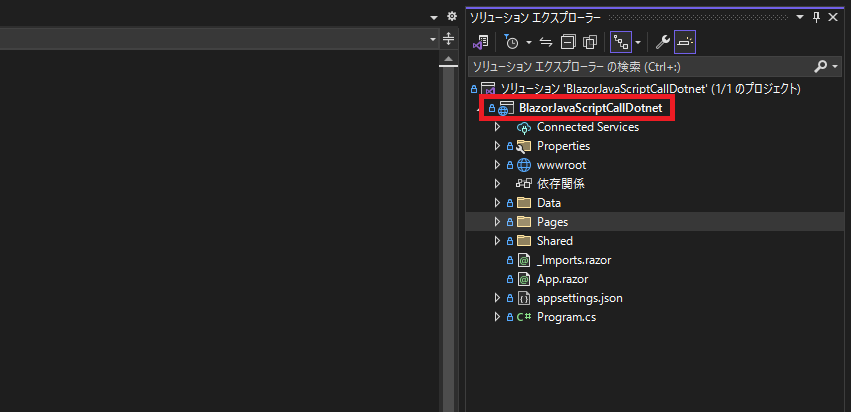Select Program.cs file
The width and height of the screenshot is (851, 412).
[x=567, y=318]
